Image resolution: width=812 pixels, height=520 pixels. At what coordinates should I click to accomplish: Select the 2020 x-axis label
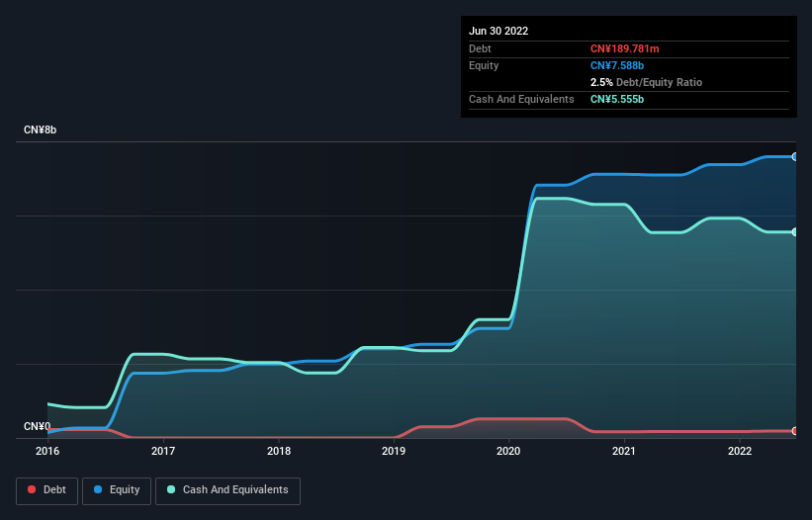coord(508,451)
